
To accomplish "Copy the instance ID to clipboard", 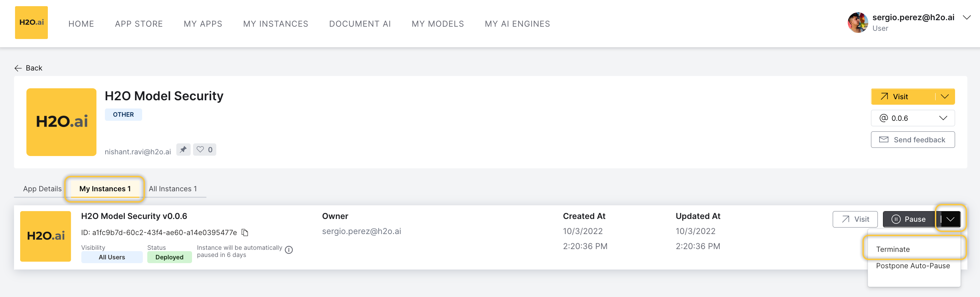I will point(245,232).
